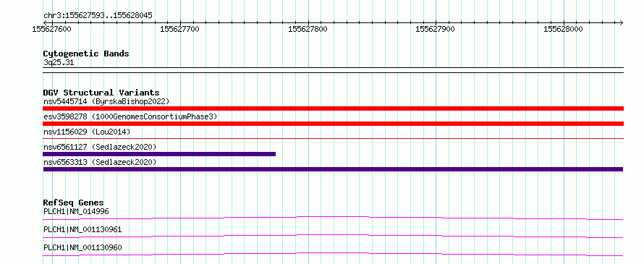Click the magenta transcript line of PLCH1|NM_001130961
Screen dimensions: 644x264
point(333,236)
